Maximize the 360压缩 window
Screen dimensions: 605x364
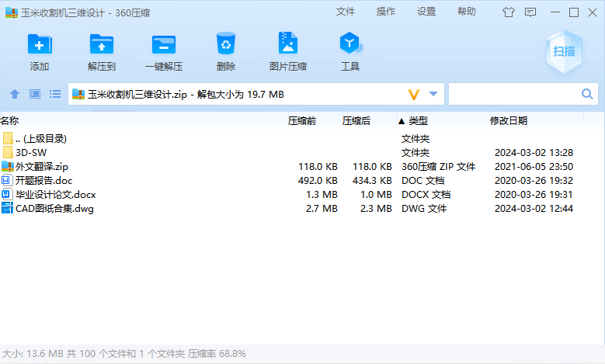pyautogui.click(x=574, y=12)
